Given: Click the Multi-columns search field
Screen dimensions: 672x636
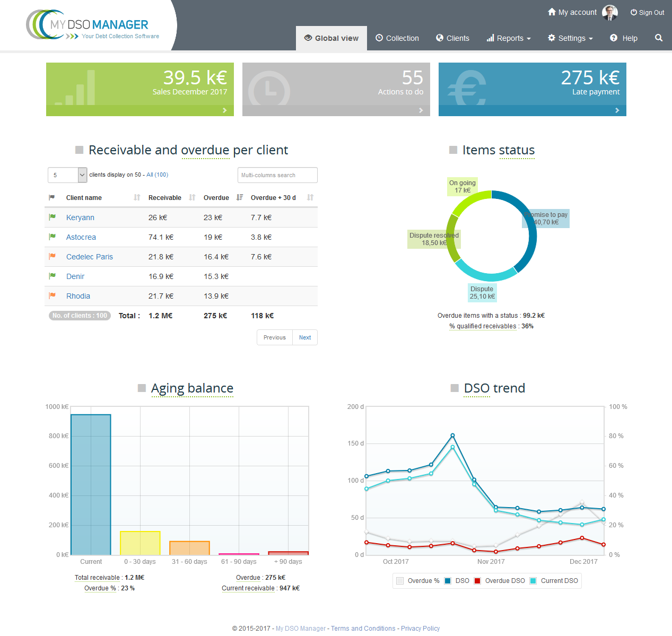Looking at the screenshot, I should pos(277,175).
